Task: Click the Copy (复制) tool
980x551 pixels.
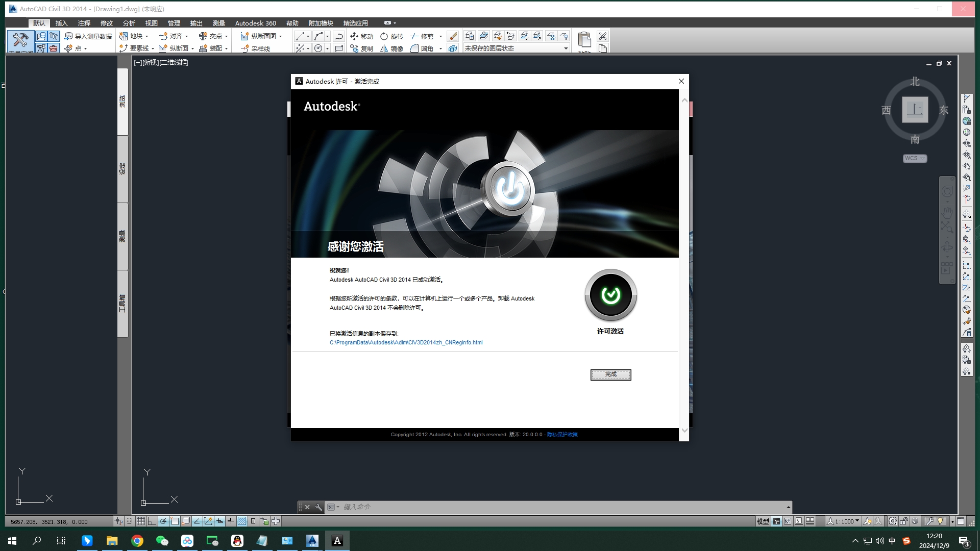Action: pyautogui.click(x=361, y=48)
